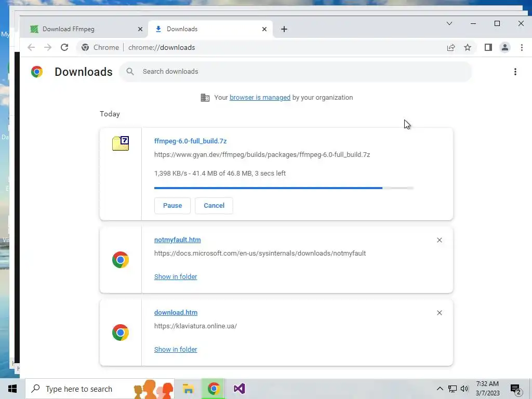Share this page icon in address bar

click(451, 47)
